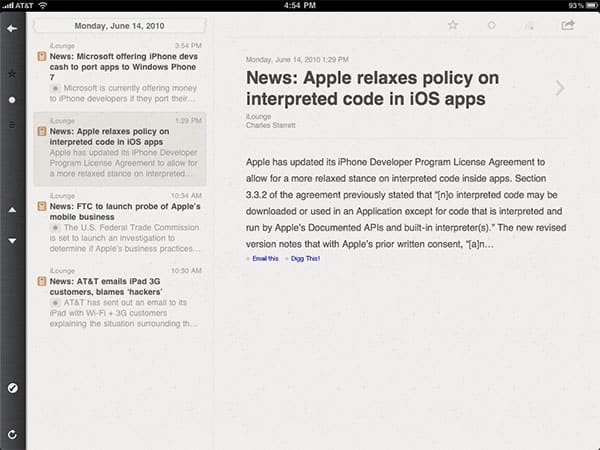
Task: Tap the iLounge source name under the headline
Action: click(258, 116)
